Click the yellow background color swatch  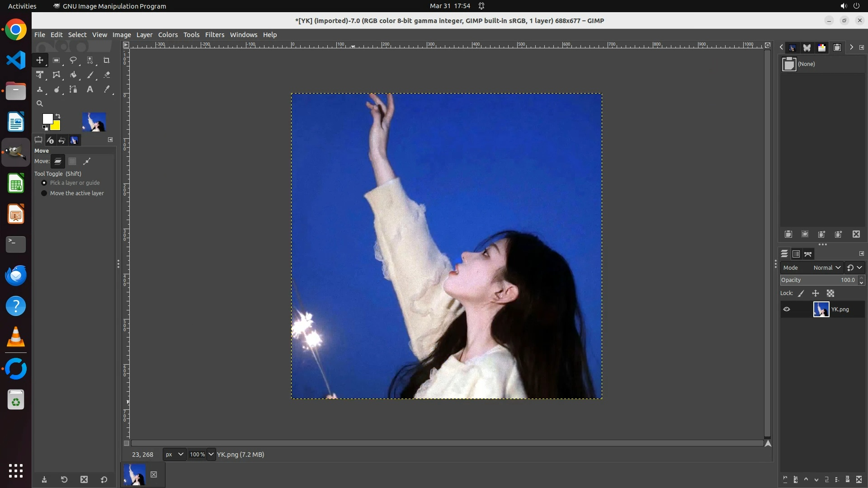tap(57, 126)
